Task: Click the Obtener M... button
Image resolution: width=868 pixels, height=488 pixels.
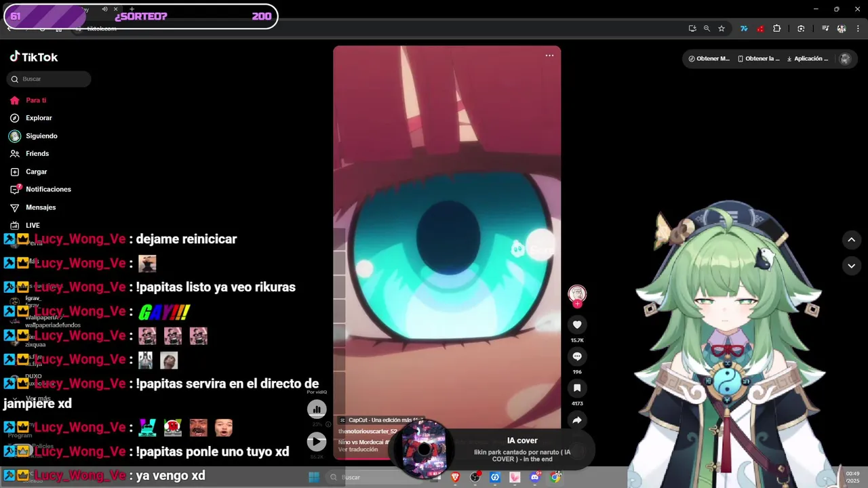Action: [709, 59]
